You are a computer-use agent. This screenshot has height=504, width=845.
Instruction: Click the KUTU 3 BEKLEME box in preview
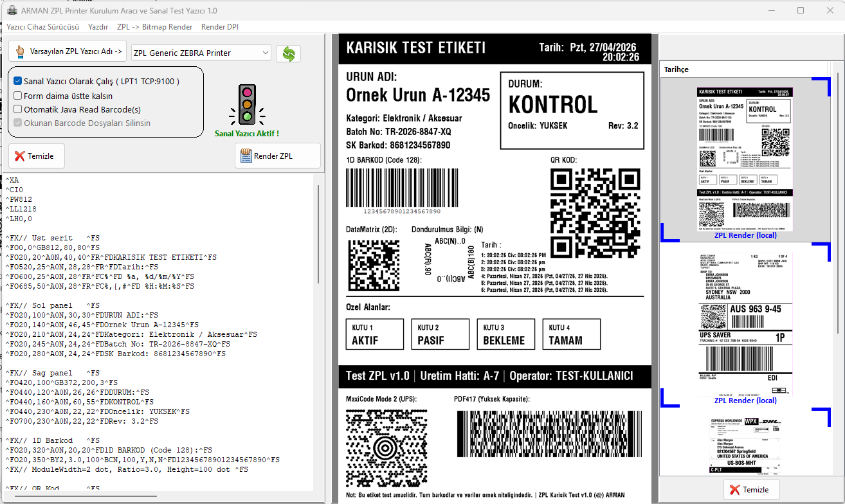[x=506, y=334]
